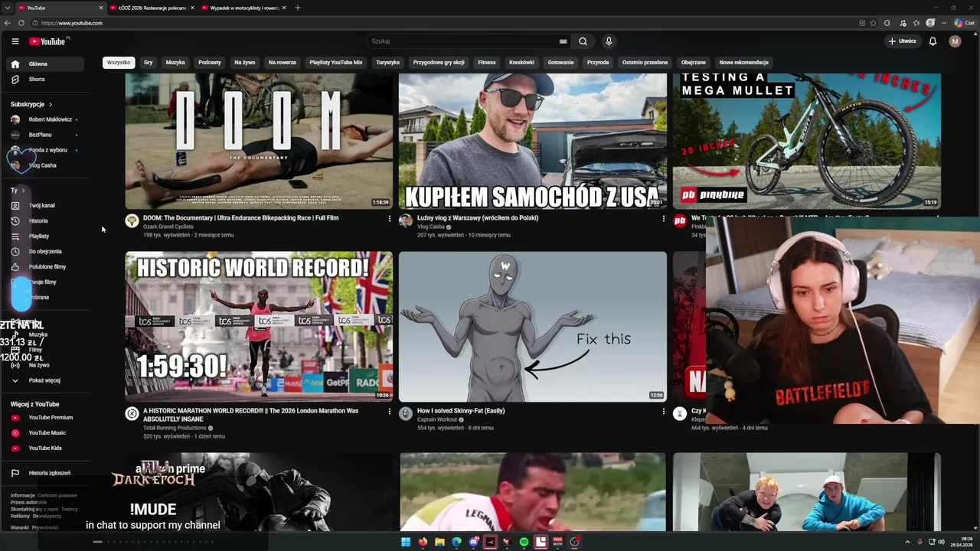This screenshot has height=551, width=980.
Task: Select the Podcasty filter chip
Action: click(x=210, y=63)
